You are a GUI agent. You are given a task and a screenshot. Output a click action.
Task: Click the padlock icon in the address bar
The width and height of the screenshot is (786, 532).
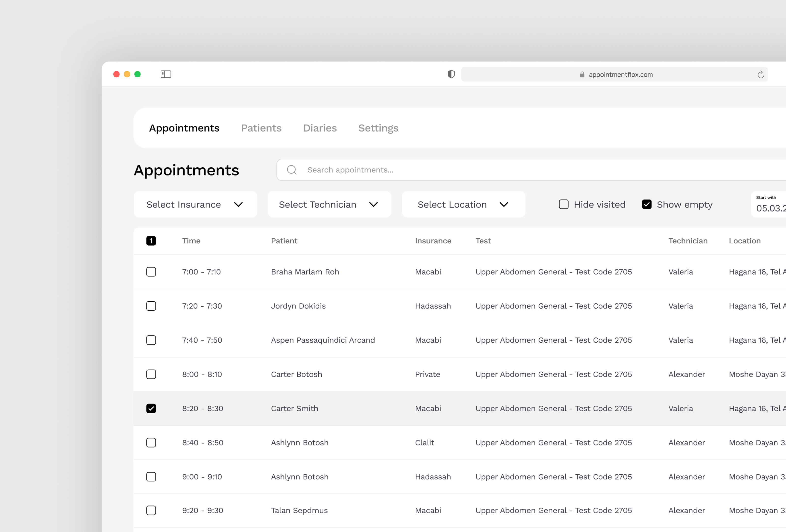coord(582,74)
